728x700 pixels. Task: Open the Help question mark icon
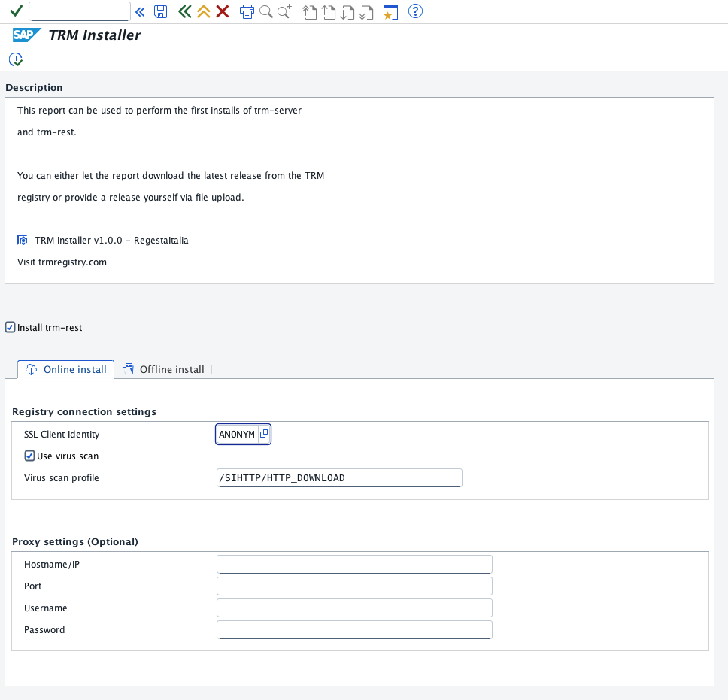point(415,11)
